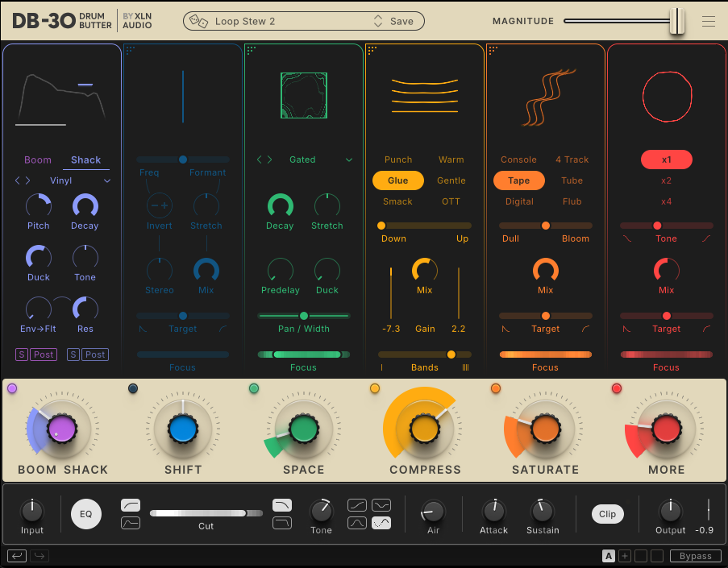
Task: Click the dice randomize preset icon
Action: coord(199,22)
